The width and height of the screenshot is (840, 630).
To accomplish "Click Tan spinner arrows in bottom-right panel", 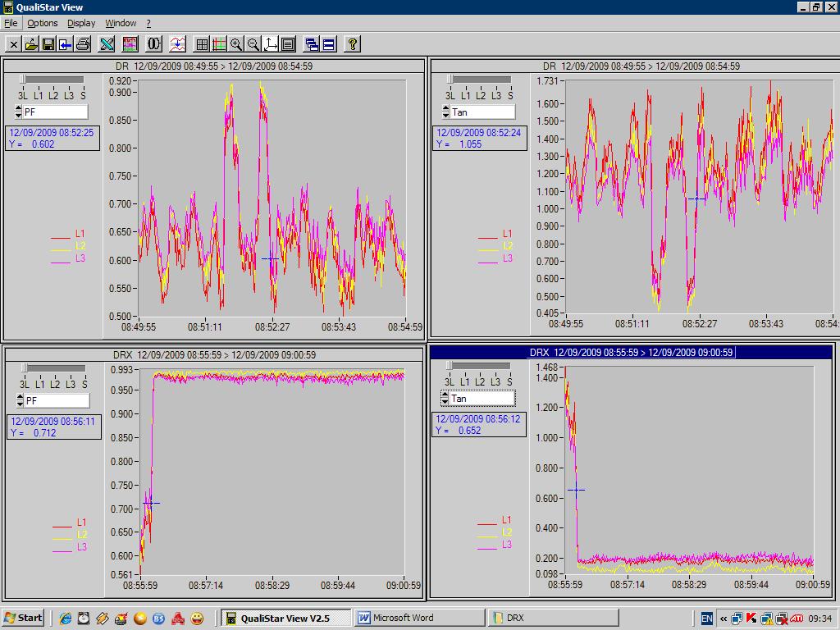I will click(x=445, y=399).
